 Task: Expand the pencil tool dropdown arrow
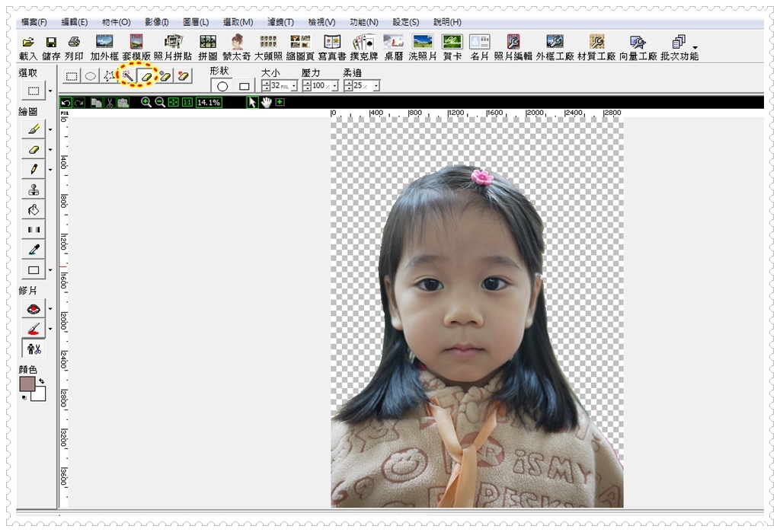pyautogui.click(x=50, y=170)
